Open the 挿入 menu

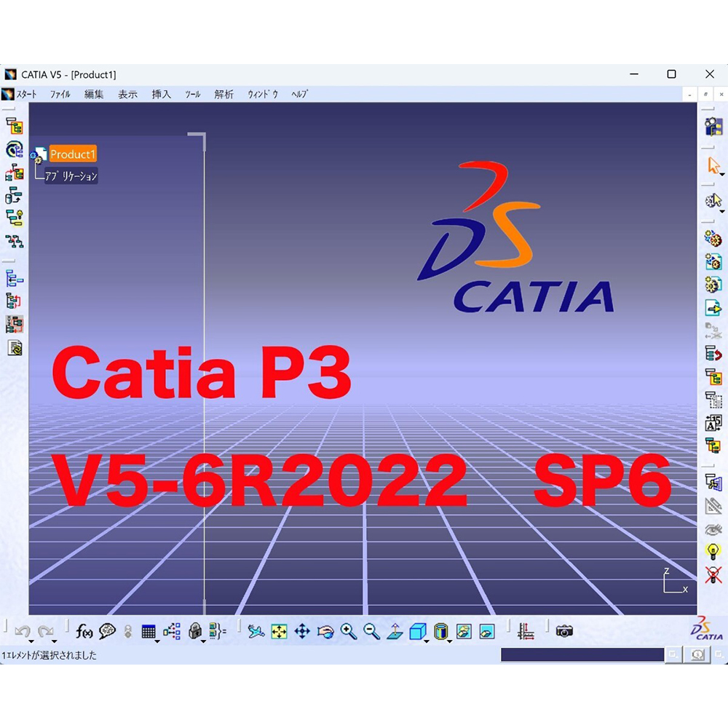[x=161, y=95]
